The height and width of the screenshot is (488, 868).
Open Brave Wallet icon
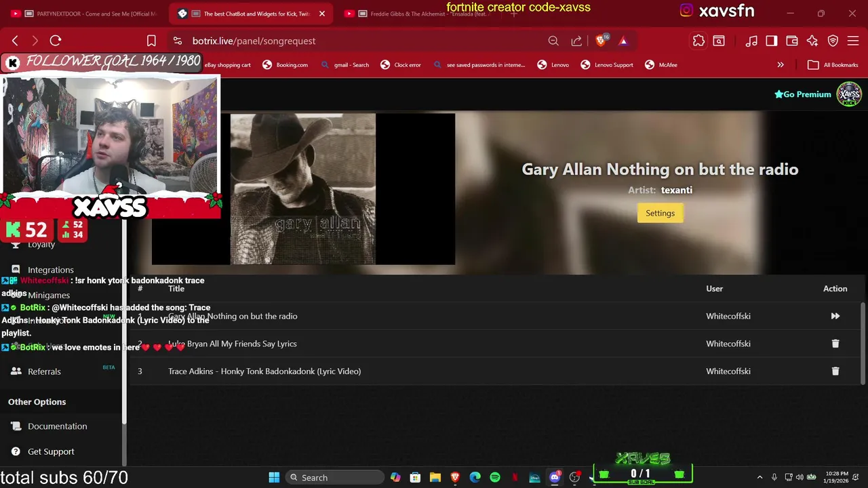792,41
